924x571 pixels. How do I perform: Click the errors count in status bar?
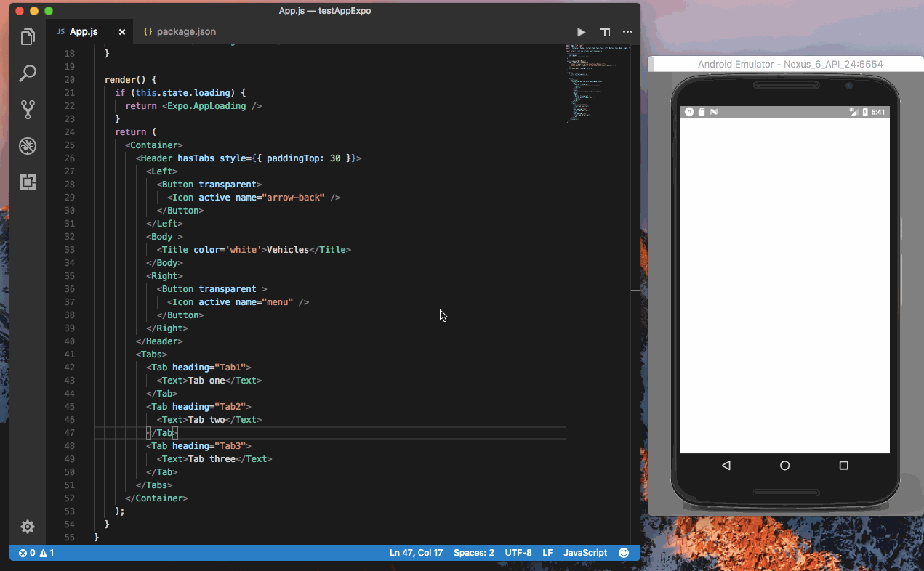pos(27,553)
